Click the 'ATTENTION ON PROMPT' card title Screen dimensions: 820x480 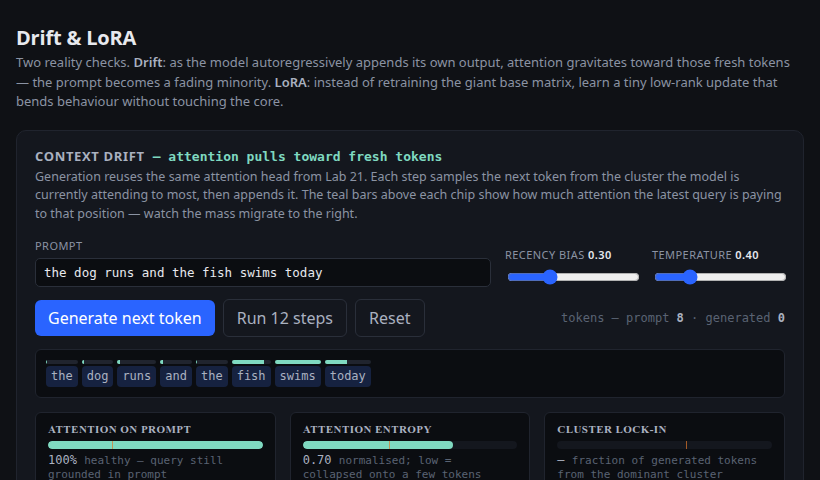click(120, 429)
